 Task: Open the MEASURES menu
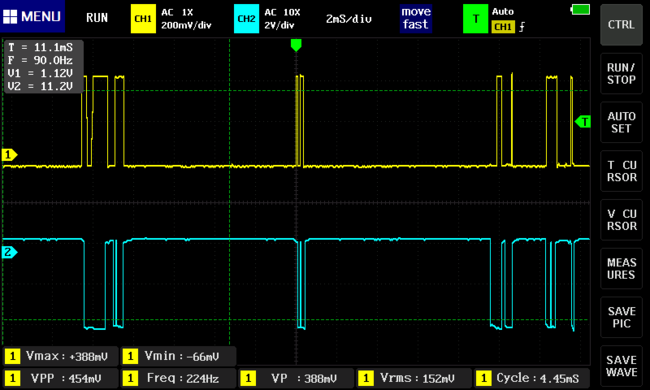pyautogui.click(x=621, y=269)
